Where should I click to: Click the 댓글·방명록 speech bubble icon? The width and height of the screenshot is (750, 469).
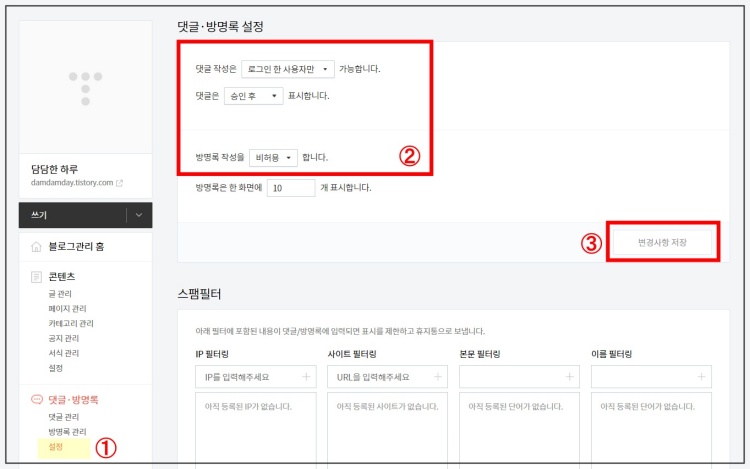36,400
